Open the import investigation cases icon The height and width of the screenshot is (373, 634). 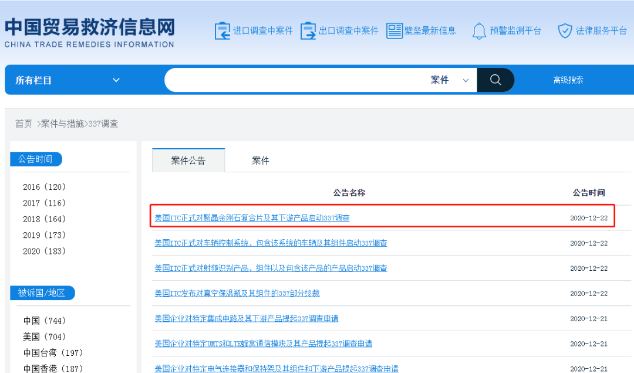click(x=222, y=31)
